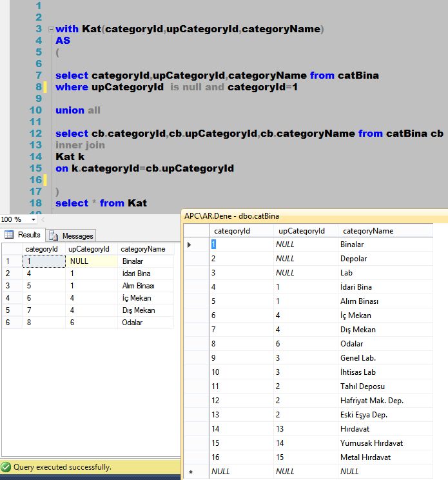
Task: Click 'union' keyword on line 10
Action: point(70,110)
